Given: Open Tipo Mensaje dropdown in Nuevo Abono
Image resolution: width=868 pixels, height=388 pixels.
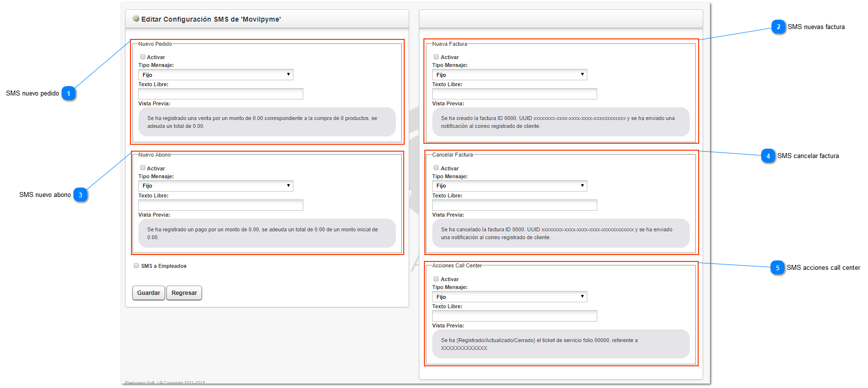Looking at the screenshot, I should pos(216,186).
